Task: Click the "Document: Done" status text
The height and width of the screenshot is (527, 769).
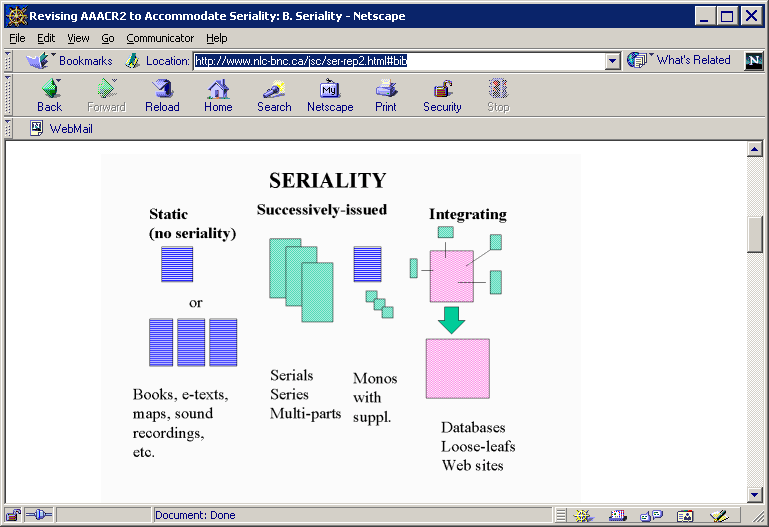Action: (x=195, y=515)
